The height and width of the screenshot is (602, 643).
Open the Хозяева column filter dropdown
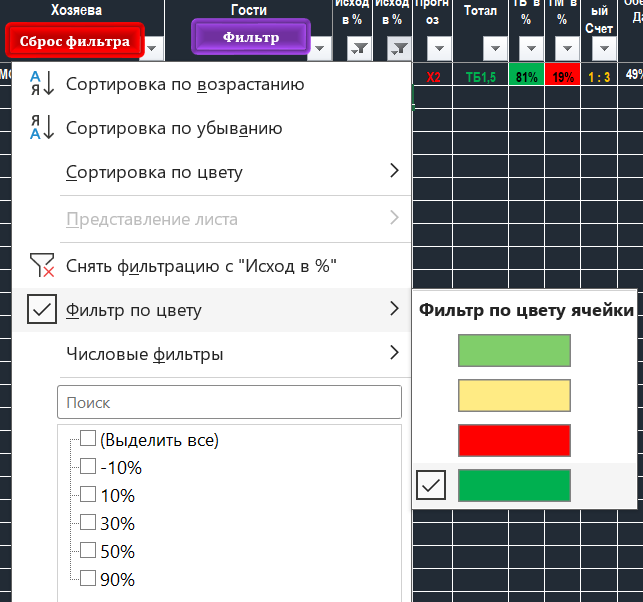[x=153, y=49]
